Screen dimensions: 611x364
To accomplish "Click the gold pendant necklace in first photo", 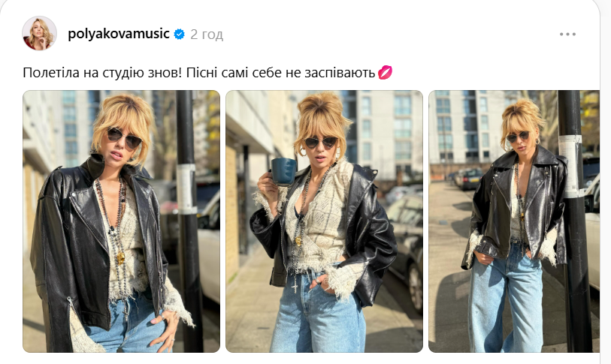I will point(121,258).
